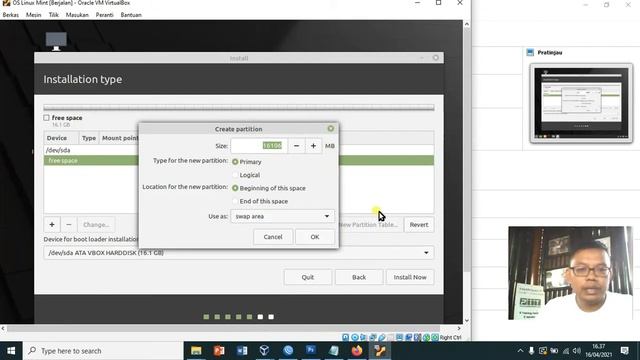Open PowerPoint from the taskbar
The height and width of the screenshot is (360, 640).
pyautogui.click(x=219, y=351)
